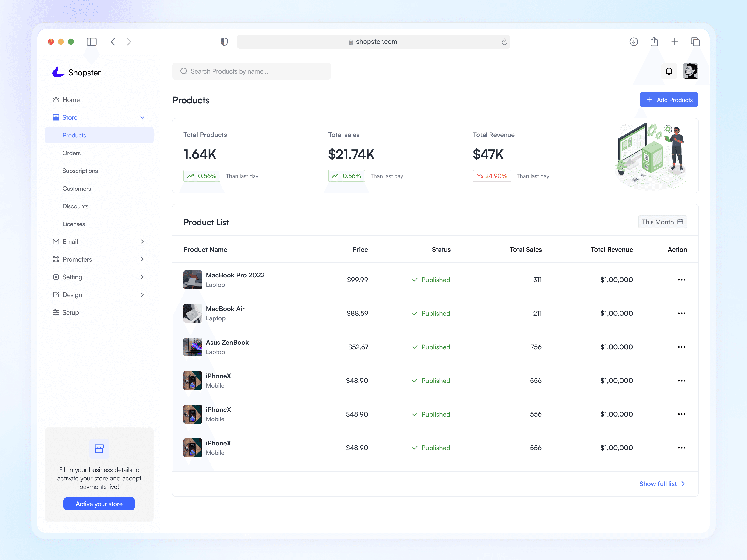
Task: Click the Add Products button
Action: 669,100
